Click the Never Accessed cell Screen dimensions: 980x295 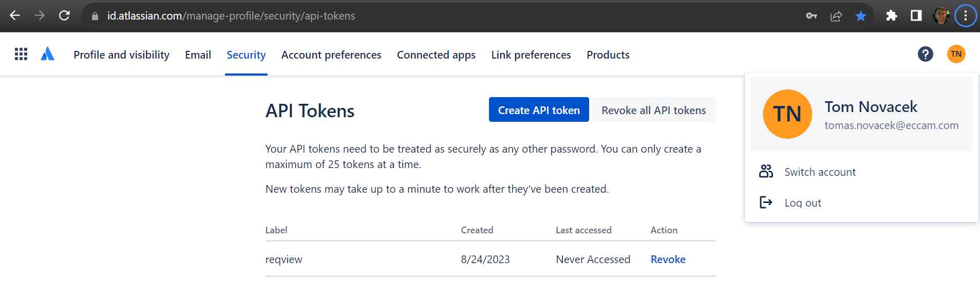[593, 260]
